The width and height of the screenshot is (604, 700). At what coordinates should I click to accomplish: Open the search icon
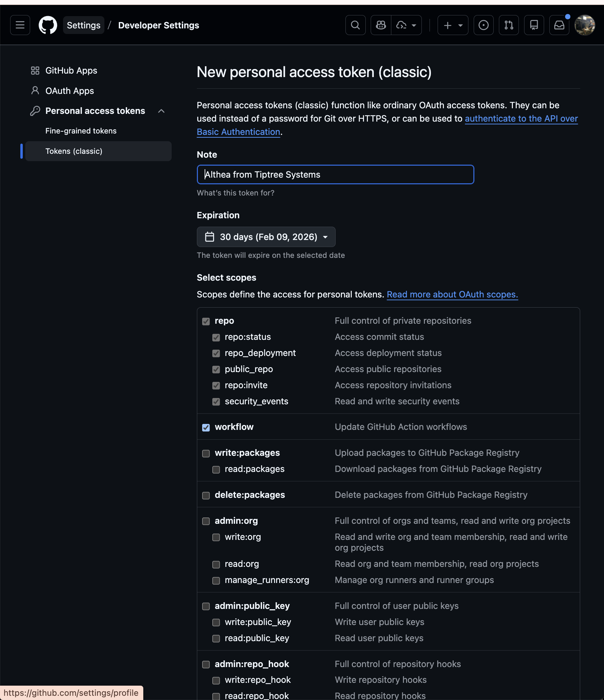[355, 25]
